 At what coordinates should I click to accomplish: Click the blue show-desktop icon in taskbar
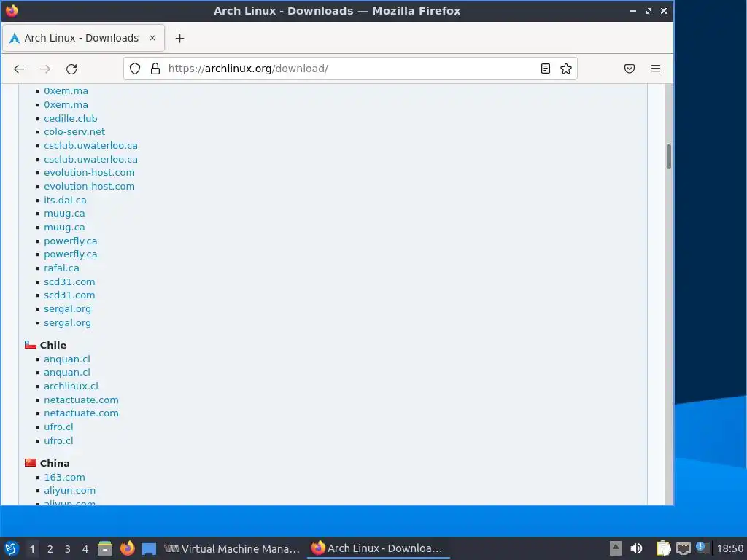149,549
